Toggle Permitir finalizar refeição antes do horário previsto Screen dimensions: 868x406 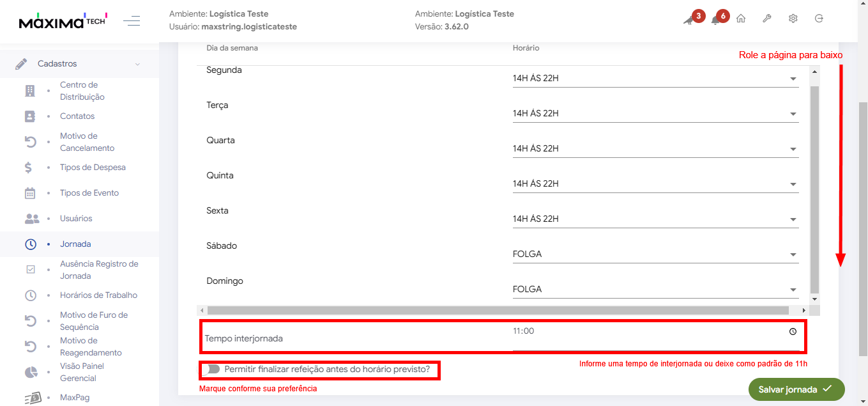[x=212, y=369]
